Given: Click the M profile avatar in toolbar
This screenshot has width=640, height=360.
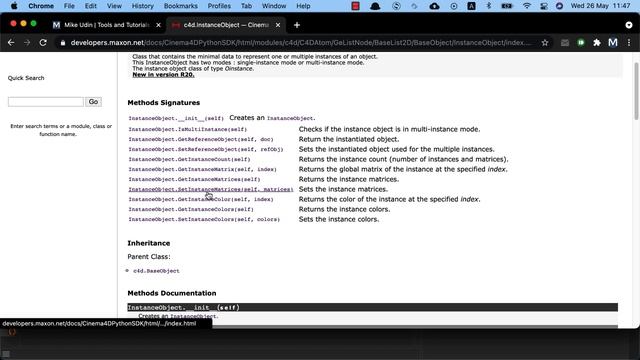Looking at the screenshot, I should coord(613,42).
